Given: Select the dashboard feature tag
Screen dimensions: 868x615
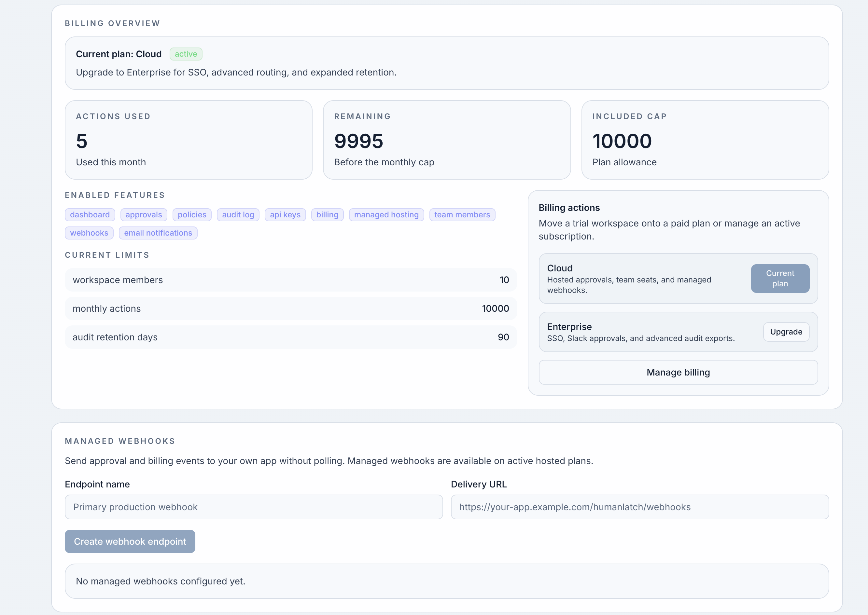Looking at the screenshot, I should click(90, 215).
